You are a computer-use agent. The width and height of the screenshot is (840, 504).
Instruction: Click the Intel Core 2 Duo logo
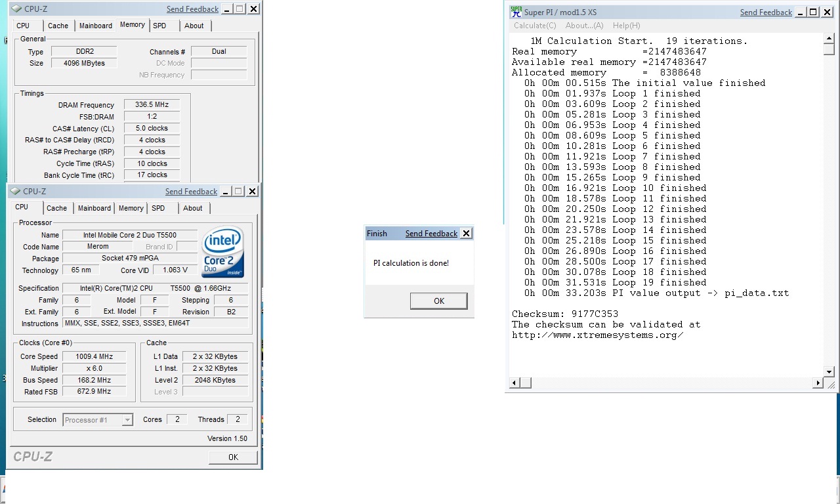(x=223, y=252)
